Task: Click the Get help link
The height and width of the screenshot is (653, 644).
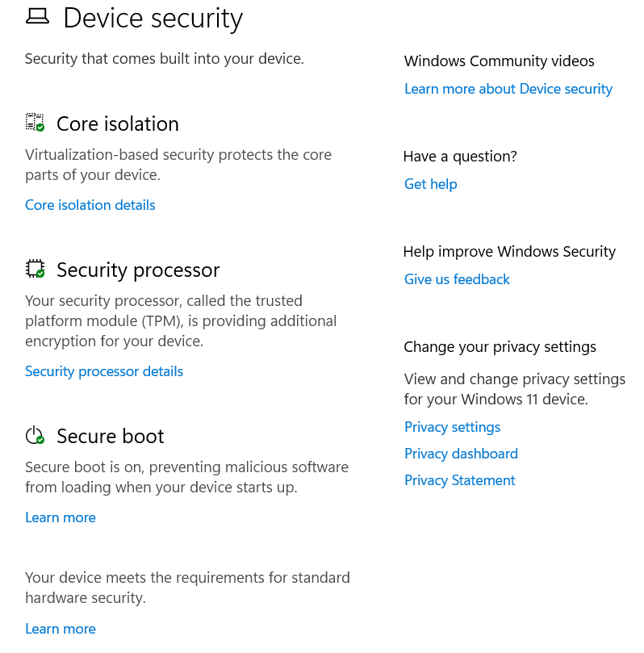Action: click(x=431, y=184)
